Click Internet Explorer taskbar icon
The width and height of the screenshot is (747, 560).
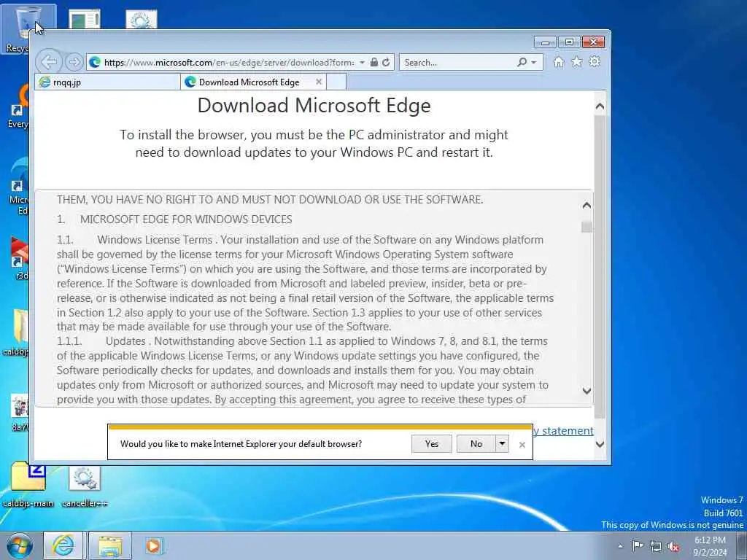click(x=63, y=545)
